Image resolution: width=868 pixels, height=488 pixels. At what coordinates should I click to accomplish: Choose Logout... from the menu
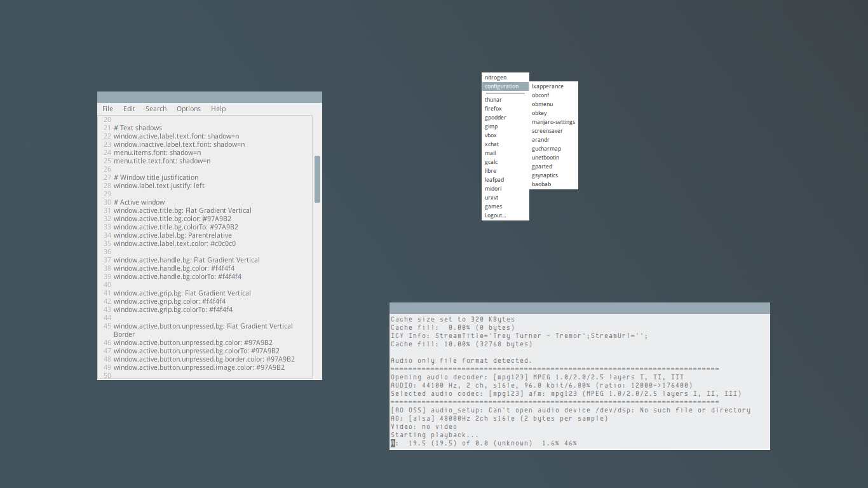pos(505,215)
